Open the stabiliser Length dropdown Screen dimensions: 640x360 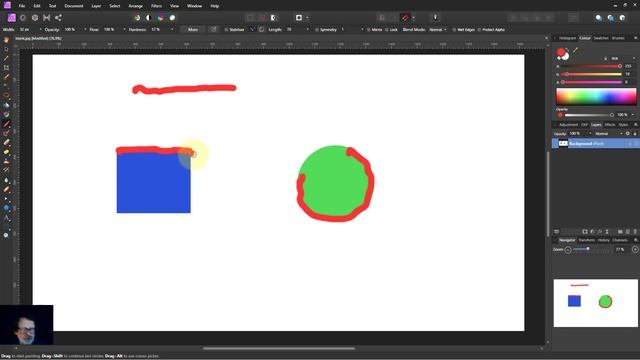[307, 30]
